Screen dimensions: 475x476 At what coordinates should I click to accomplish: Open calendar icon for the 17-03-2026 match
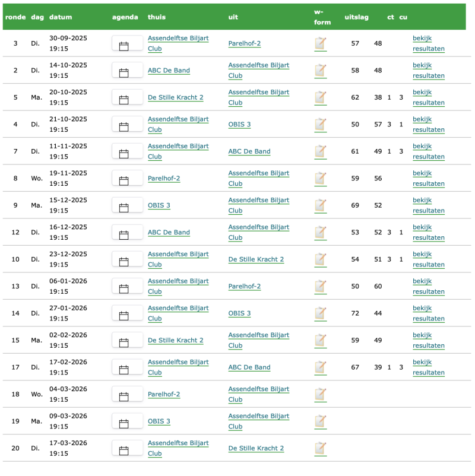(124, 450)
